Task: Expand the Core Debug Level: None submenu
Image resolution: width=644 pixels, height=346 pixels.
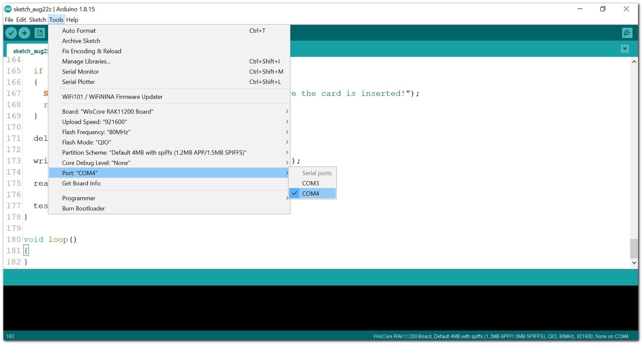Action: pyautogui.click(x=169, y=163)
